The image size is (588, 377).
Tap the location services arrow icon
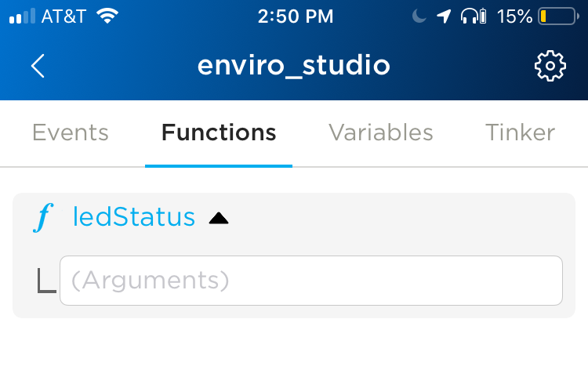click(444, 16)
